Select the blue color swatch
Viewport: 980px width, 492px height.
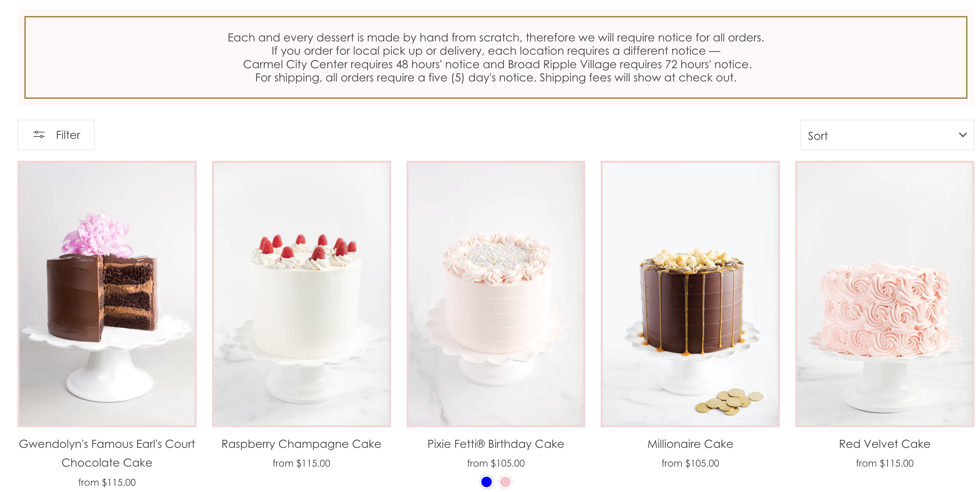[x=486, y=482]
